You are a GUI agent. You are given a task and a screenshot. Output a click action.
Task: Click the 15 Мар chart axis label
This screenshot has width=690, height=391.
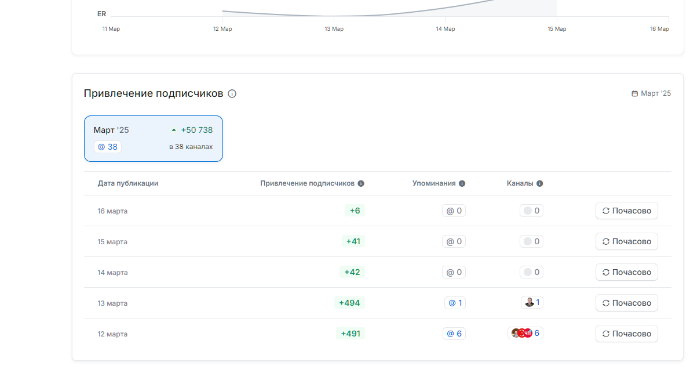tap(557, 29)
